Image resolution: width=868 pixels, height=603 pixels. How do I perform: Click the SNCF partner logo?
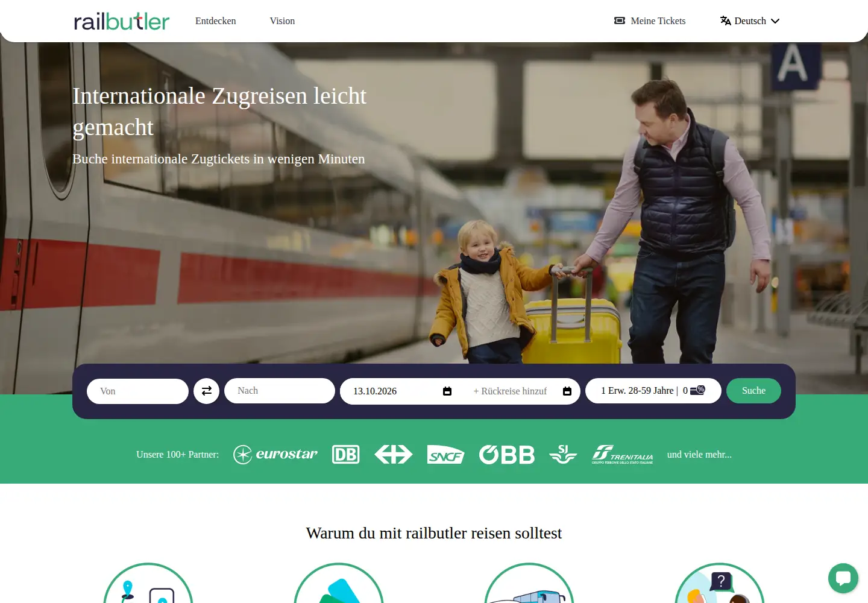coord(445,455)
